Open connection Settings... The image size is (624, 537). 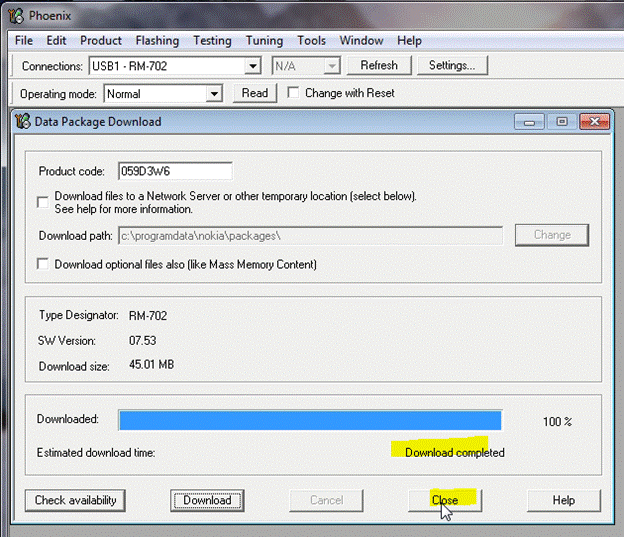point(452,65)
